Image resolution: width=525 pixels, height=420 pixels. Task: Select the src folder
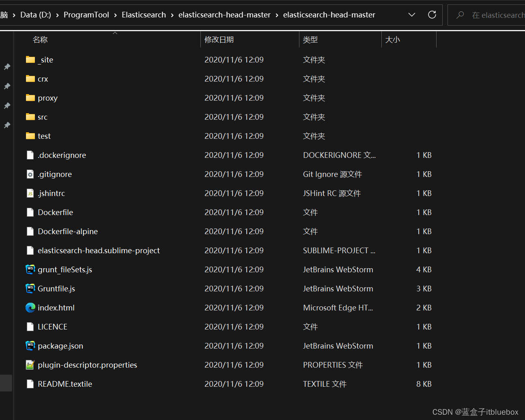(43, 117)
